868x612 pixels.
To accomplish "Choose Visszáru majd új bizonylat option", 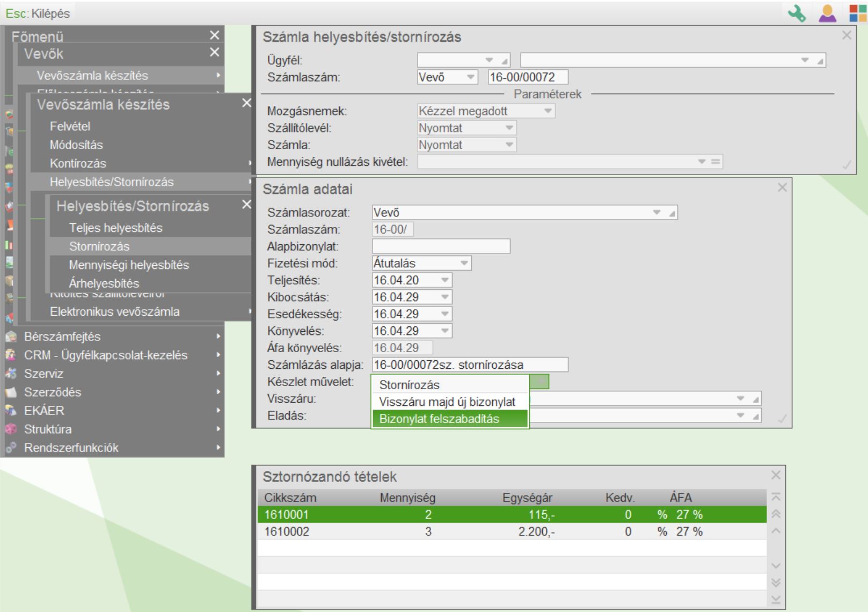I will [447, 402].
